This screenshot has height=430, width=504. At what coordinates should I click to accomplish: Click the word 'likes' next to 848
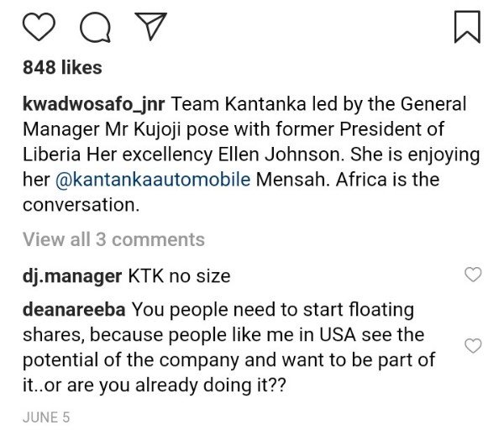tap(81, 67)
